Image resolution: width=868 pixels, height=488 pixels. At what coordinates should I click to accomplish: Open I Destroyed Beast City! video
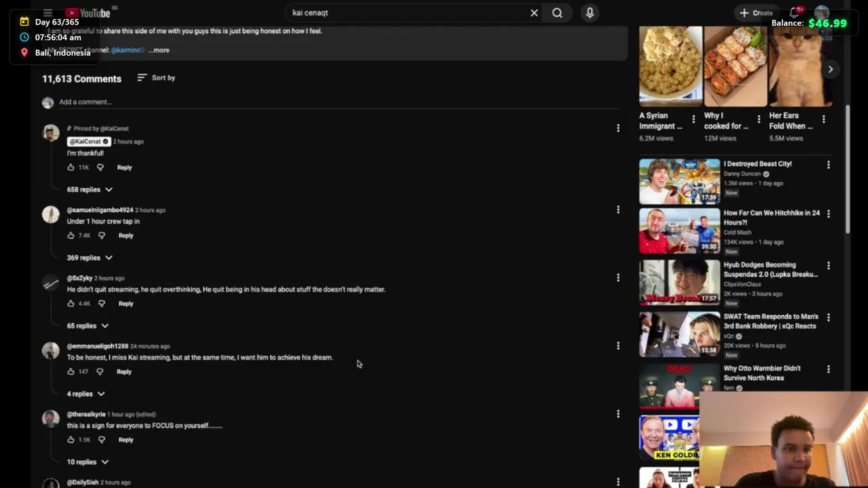pyautogui.click(x=679, y=182)
